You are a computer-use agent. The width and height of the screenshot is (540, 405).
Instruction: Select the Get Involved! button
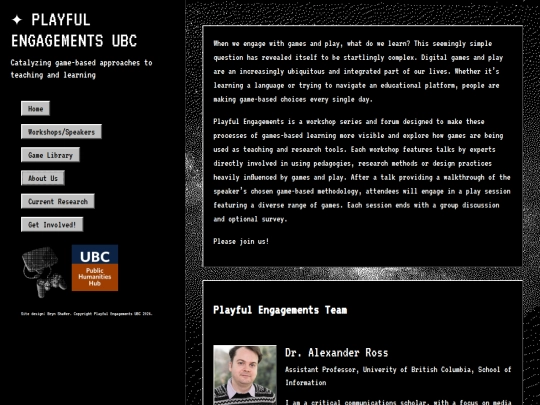pyautogui.click(x=52, y=225)
